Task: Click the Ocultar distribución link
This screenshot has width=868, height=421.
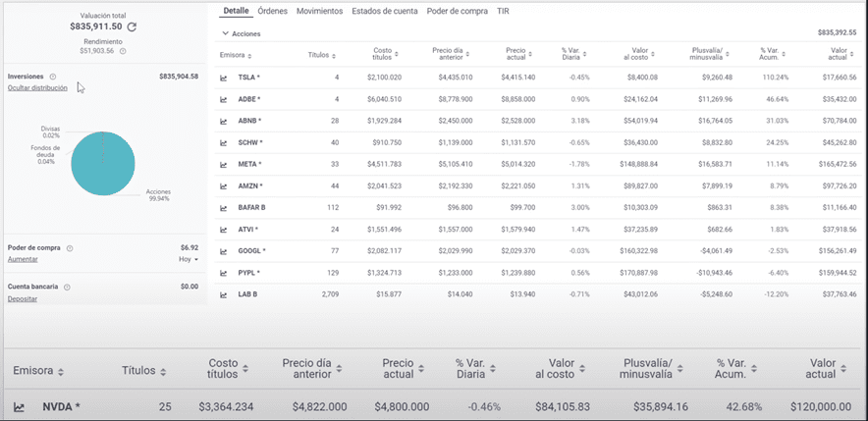Action: [x=37, y=87]
